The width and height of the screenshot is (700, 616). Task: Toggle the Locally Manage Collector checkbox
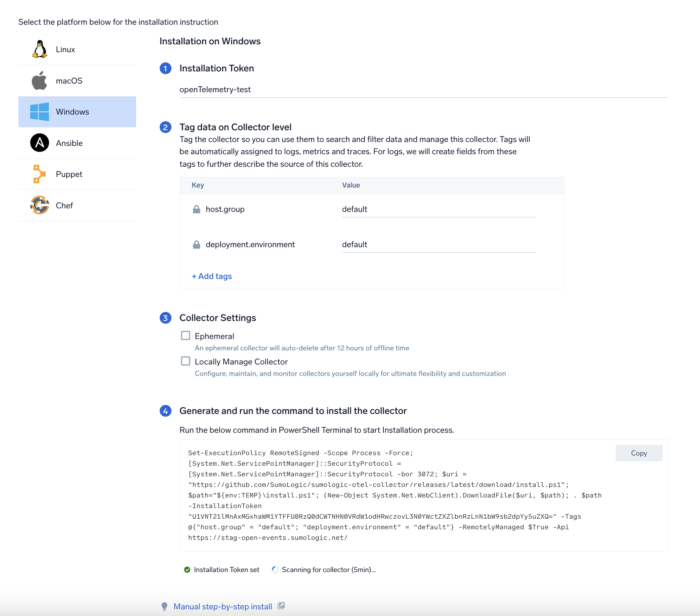pos(186,361)
